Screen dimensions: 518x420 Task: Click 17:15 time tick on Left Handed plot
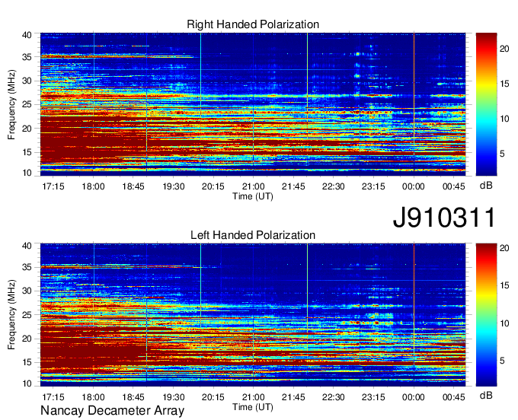click(x=53, y=397)
